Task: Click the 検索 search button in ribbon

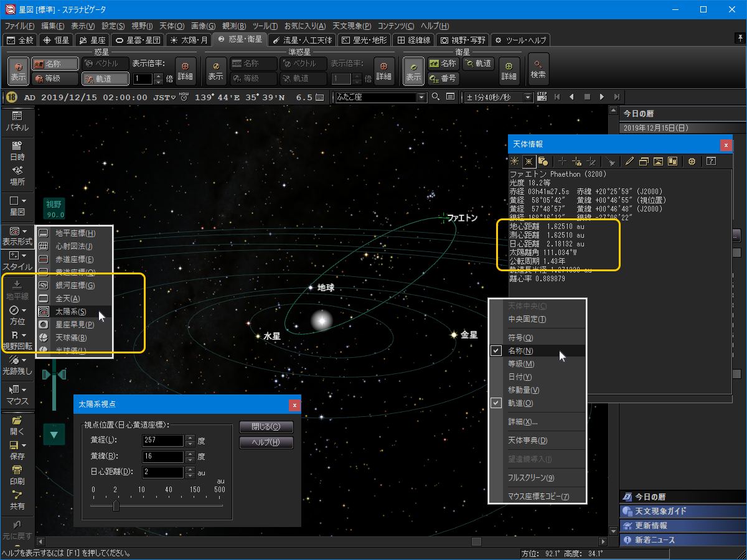Action: tap(538, 69)
